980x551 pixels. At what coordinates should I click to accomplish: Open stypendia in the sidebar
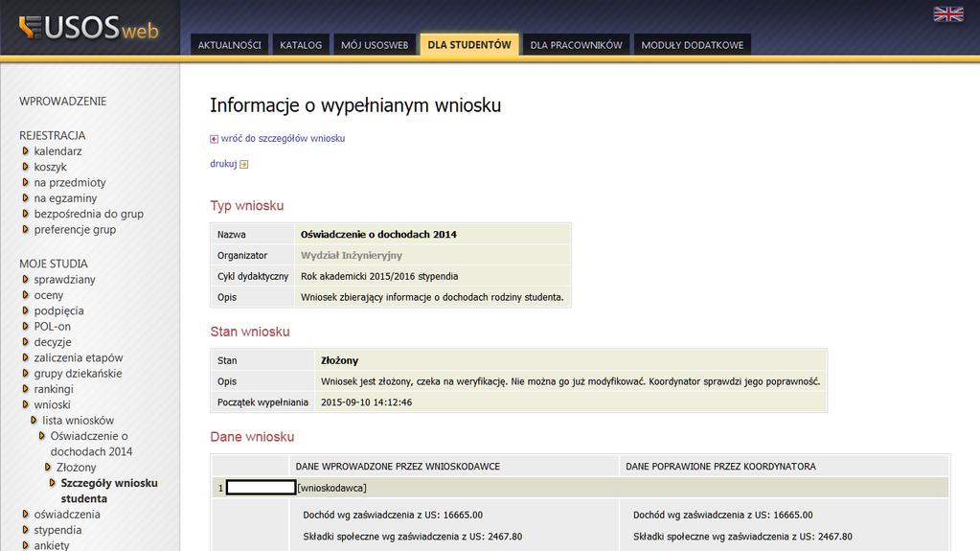coord(58,530)
